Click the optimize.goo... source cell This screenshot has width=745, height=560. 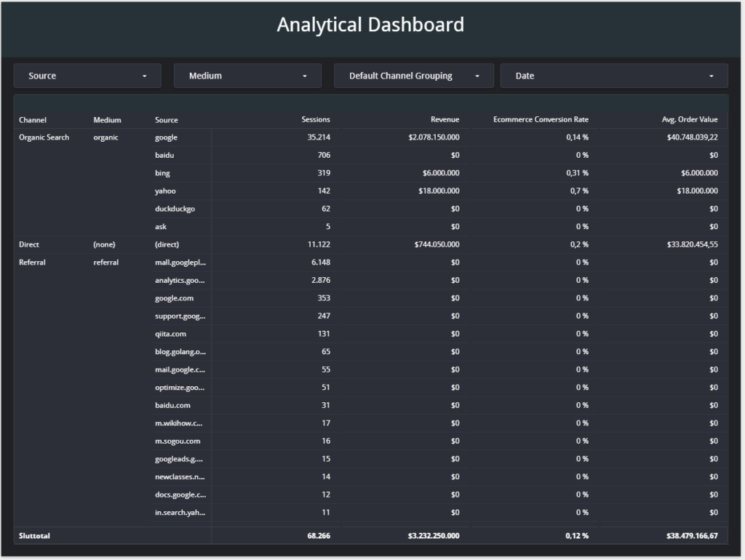point(180,388)
